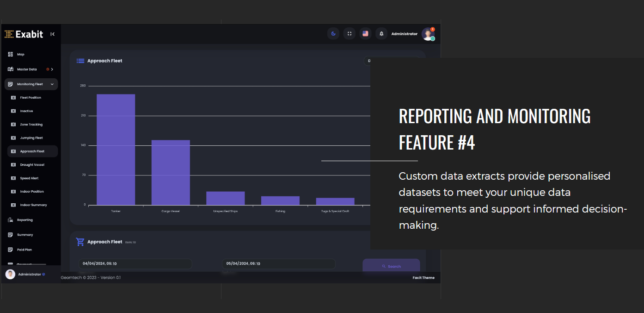Collapse the sidebar using the arrow icon
The width and height of the screenshot is (644, 313).
click(x=53, y=34)
